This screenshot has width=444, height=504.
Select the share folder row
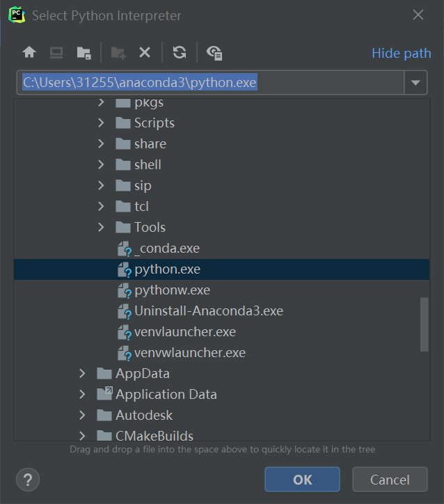222,143
